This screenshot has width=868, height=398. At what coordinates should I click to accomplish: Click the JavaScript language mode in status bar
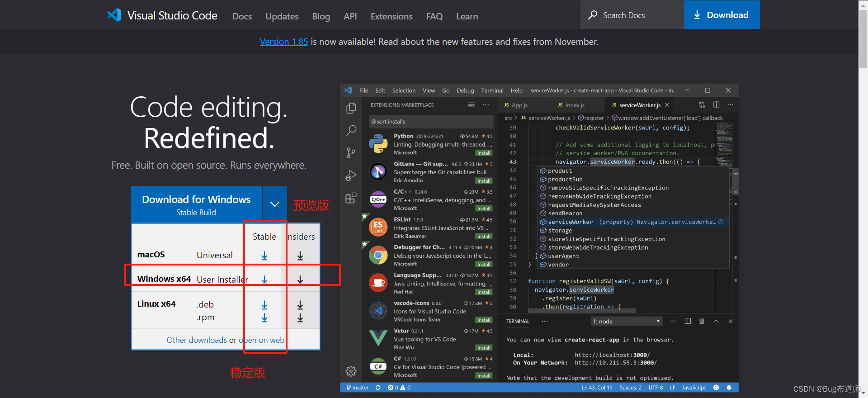pos(694,388)
